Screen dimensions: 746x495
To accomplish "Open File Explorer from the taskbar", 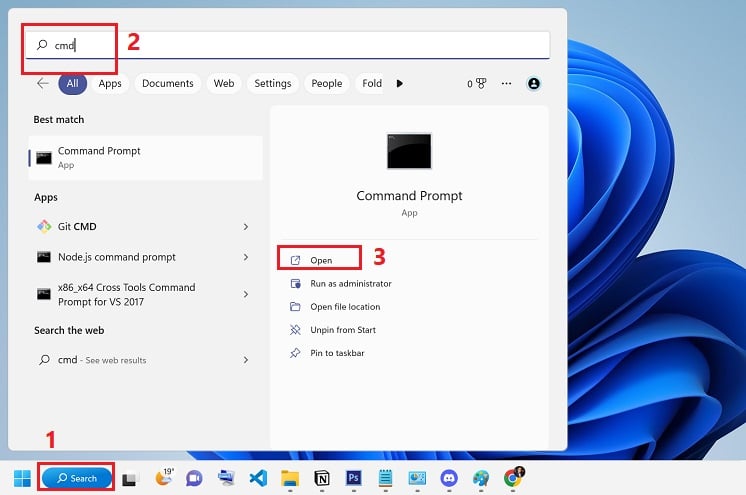I will (290, 478).
